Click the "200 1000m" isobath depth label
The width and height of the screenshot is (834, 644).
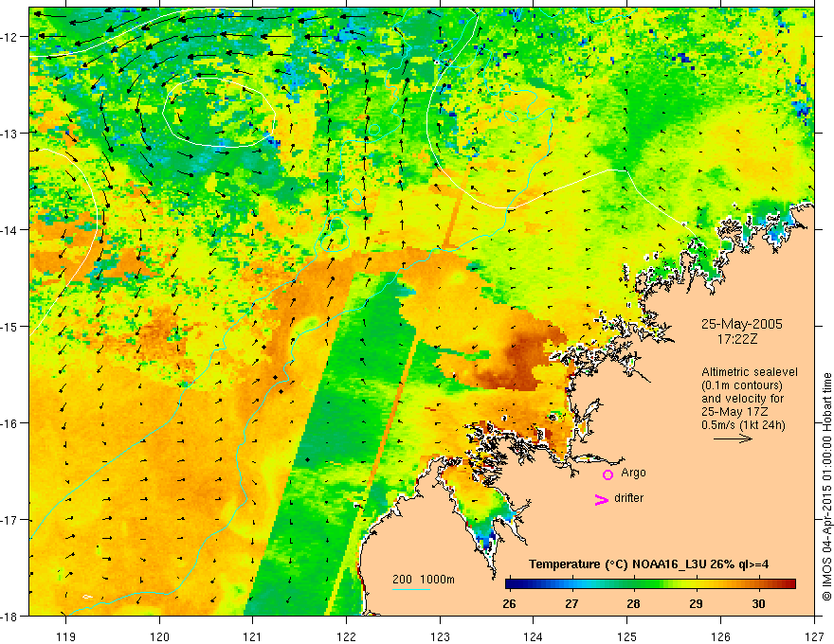click(x=424, y=580)
